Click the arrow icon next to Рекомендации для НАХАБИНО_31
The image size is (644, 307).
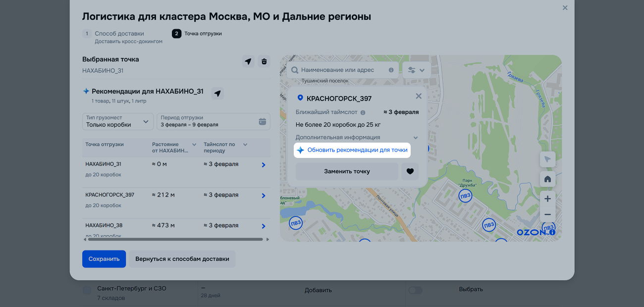217,93
